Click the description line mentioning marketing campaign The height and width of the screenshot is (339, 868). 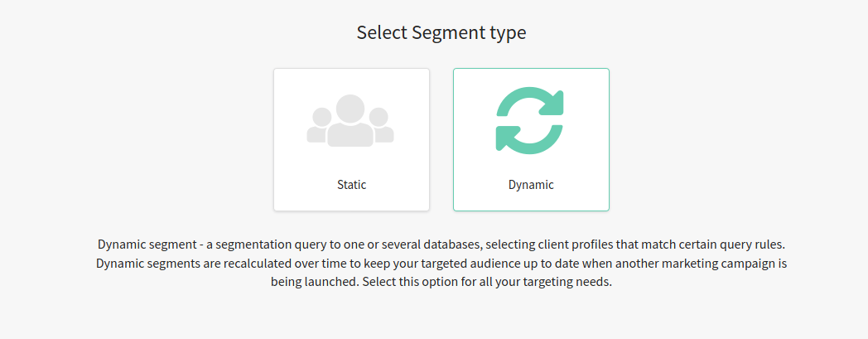tap(441, 263)
